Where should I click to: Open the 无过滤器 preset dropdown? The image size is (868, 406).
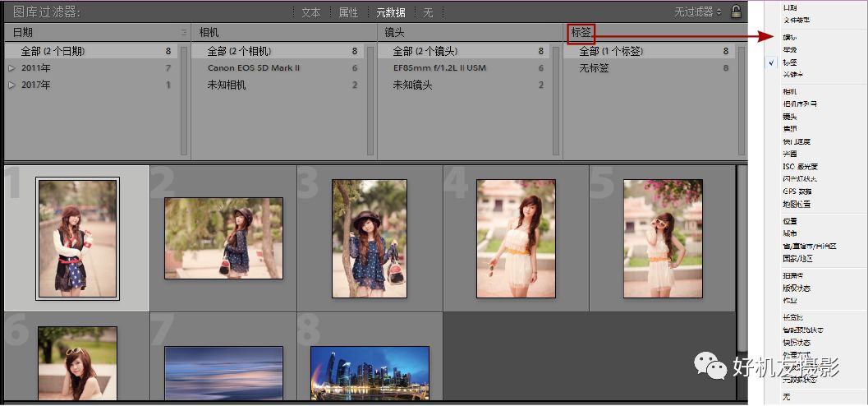[697, 12]
